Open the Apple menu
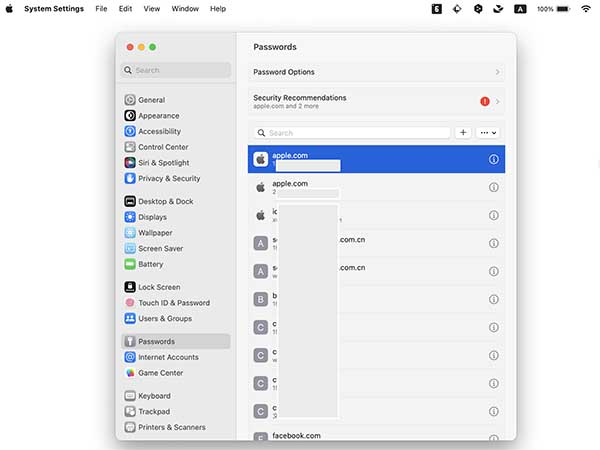The width and height of the screenshot is (600, 450). tap(9, 9)
